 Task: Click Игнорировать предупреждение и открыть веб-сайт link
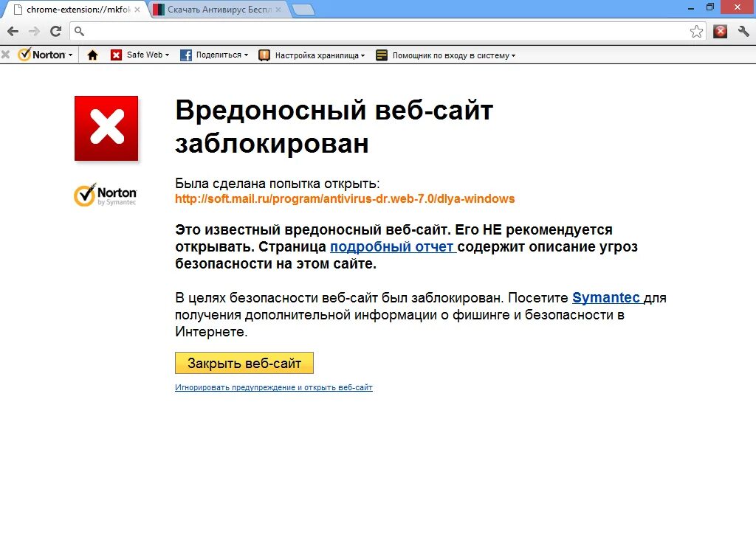[274, 387]
